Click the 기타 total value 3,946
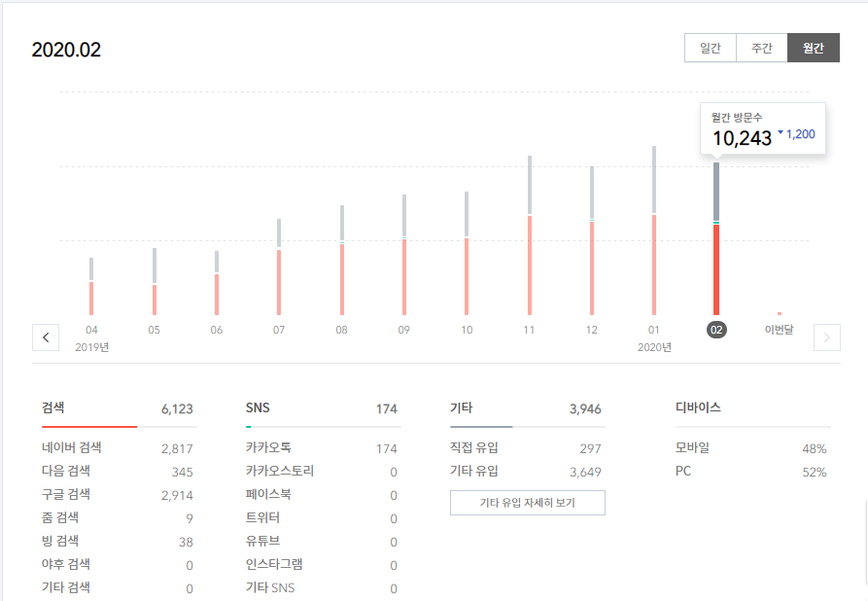The image size is (868, 601). point(585,409)
